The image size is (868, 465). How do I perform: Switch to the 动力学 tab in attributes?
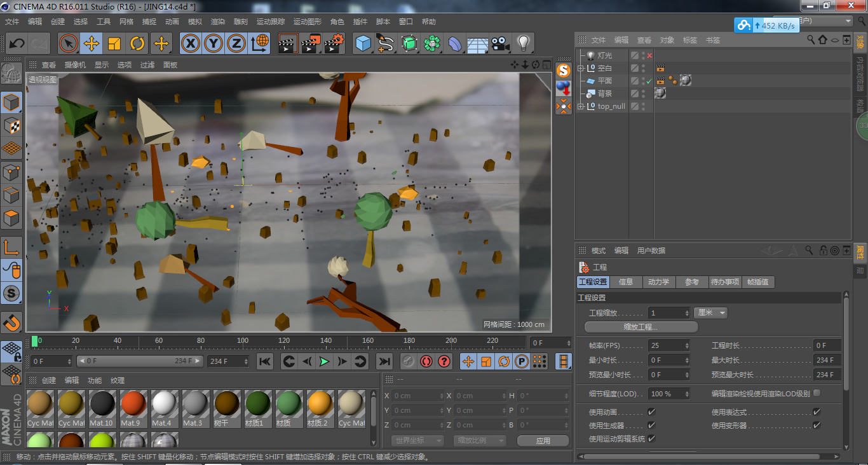point(658,282)
